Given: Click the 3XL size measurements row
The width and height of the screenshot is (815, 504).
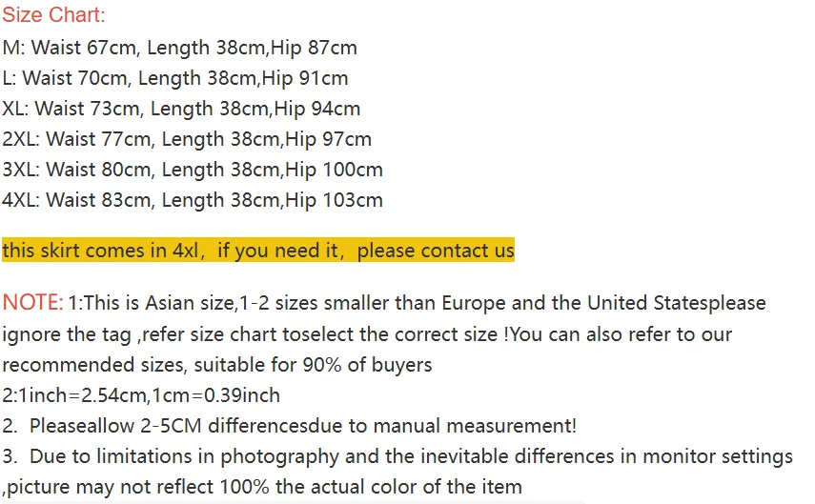Looking at the screenshot, I should 193,170.
